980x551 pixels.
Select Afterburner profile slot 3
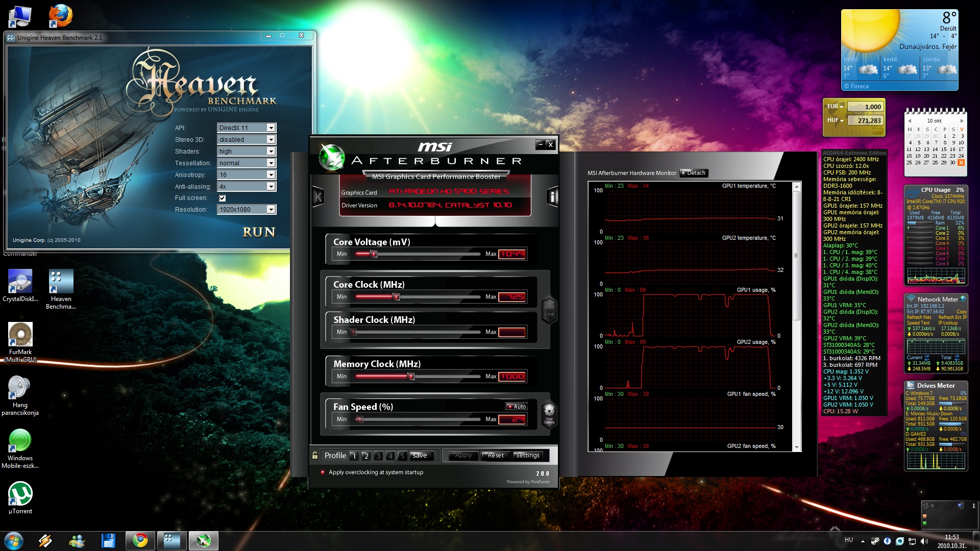click(378, 456)
